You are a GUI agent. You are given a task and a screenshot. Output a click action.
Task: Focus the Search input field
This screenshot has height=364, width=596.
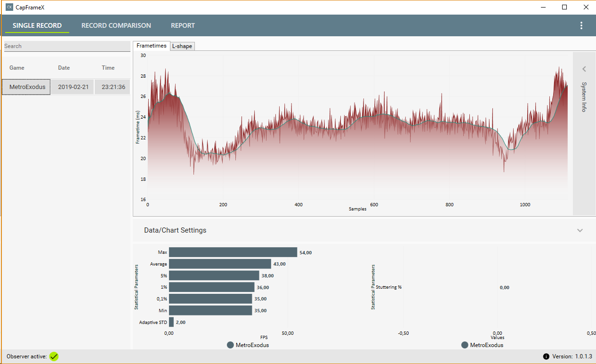(x=67, y=46)
